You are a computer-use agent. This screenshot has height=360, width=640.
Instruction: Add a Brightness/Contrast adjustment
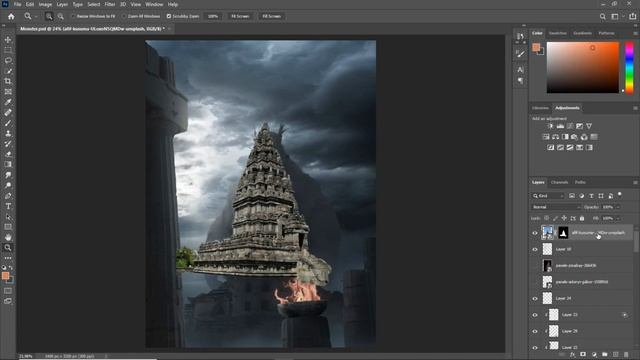coord(551,126)
